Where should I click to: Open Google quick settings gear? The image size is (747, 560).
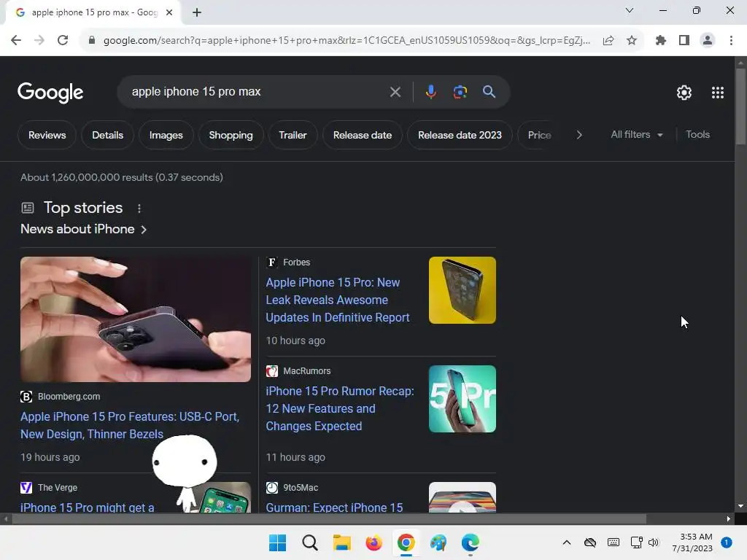click(x=684, y=93)
